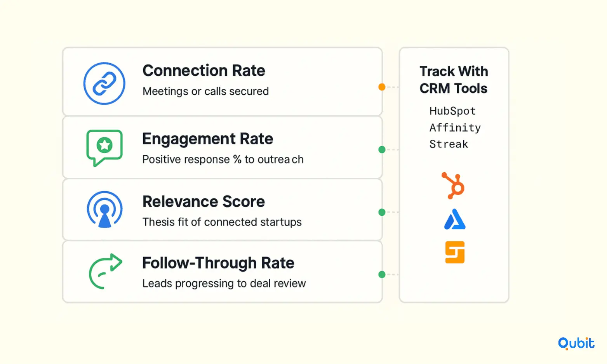Click the green star chat bubble icon
This screenshot has height=364, width=607.
[x=104, y=148]
